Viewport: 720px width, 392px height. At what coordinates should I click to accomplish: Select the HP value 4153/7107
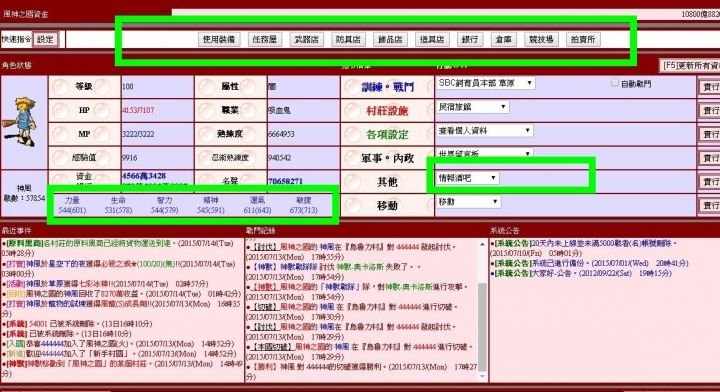point(138,111)
